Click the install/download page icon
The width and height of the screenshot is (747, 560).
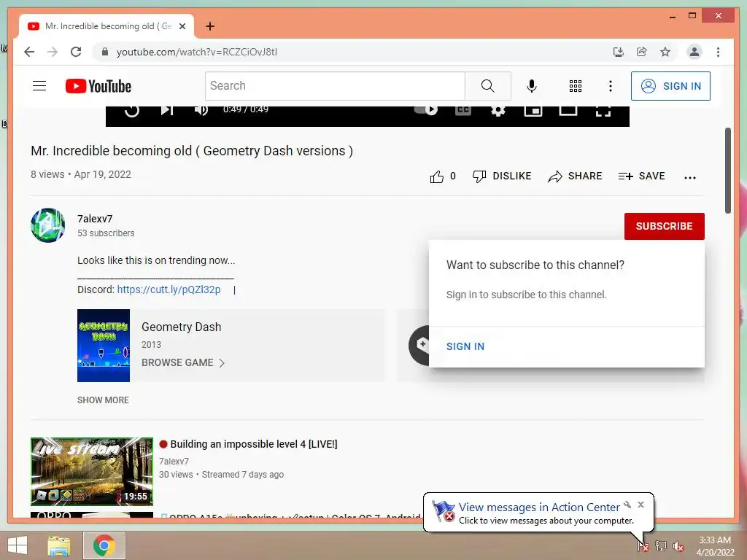[x=618, y=52]
